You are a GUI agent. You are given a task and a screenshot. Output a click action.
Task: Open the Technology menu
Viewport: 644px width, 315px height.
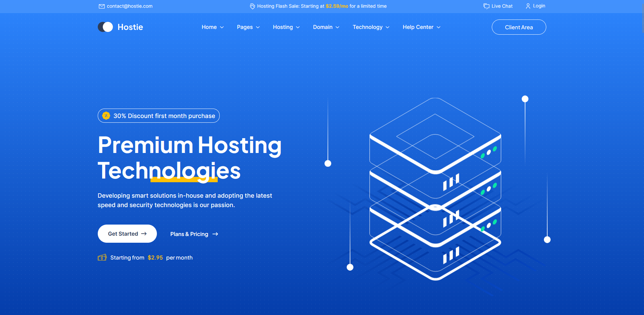tap(371, 27)
